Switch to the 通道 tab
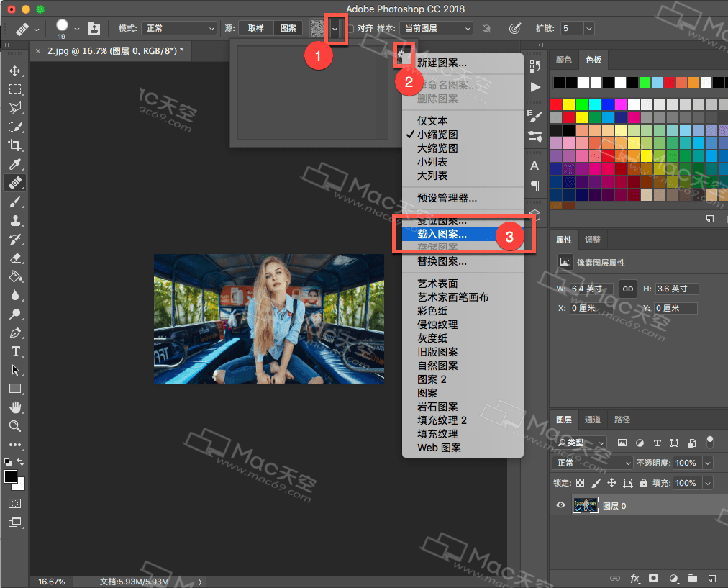The width and height of the screenshot is (728, 588). 593,419
